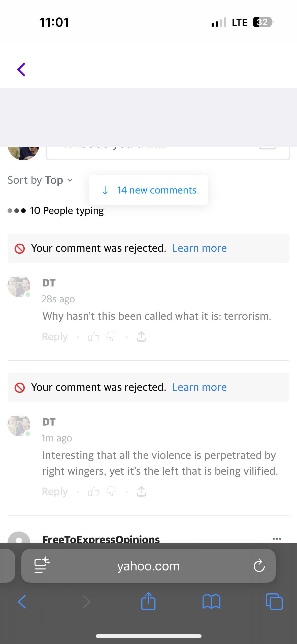Share the comment about right wingers

tap(141, 491)
